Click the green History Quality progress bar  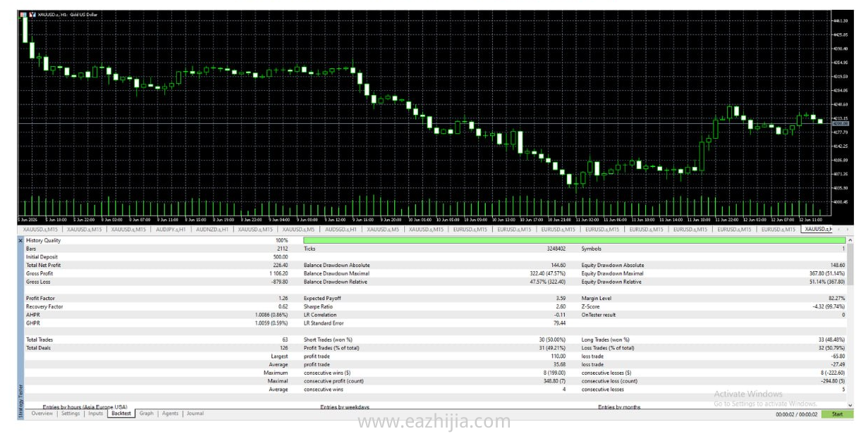575,241
